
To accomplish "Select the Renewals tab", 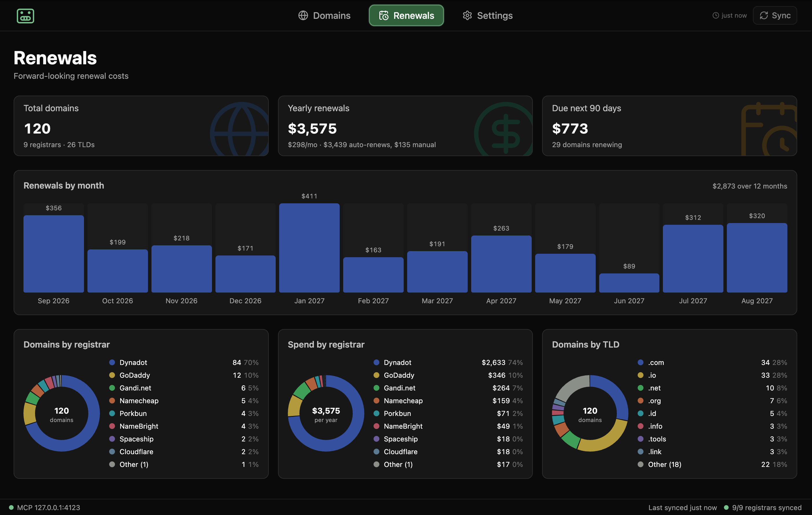I will coord(406,16).
